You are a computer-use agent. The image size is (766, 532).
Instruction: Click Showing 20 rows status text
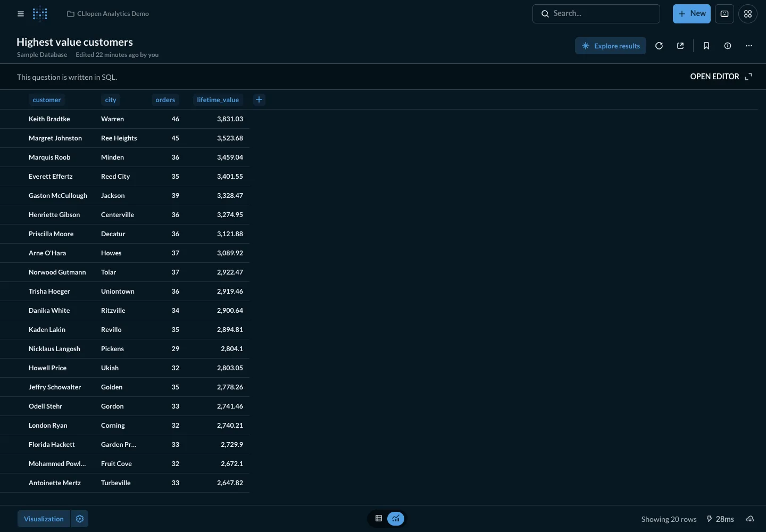669,519
